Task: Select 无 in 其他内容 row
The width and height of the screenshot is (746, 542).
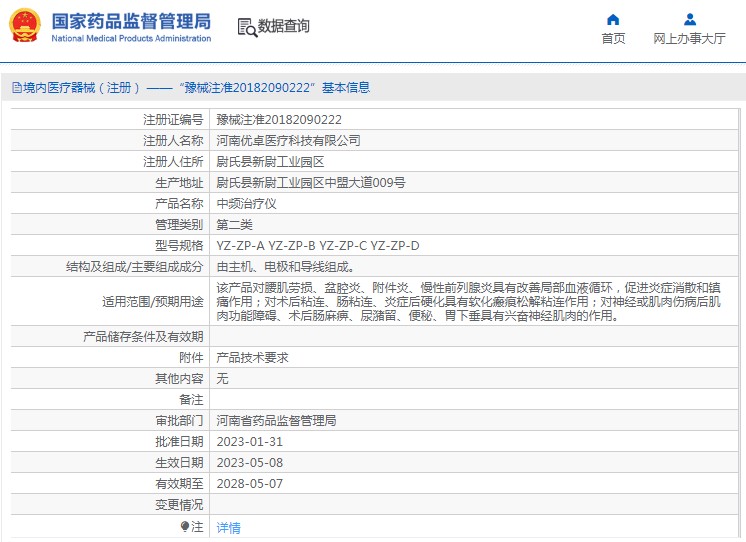Action: coord(223,378)
